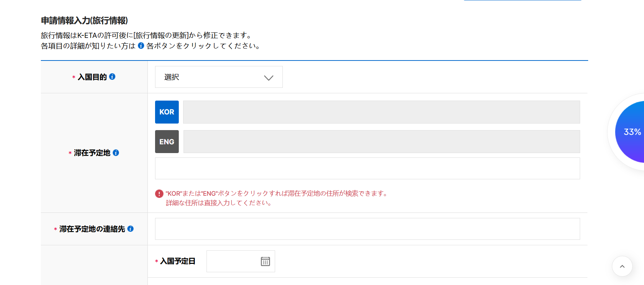
Task: Focus the 滞在予定地の連絡先 input field
Action: [367, 229]
